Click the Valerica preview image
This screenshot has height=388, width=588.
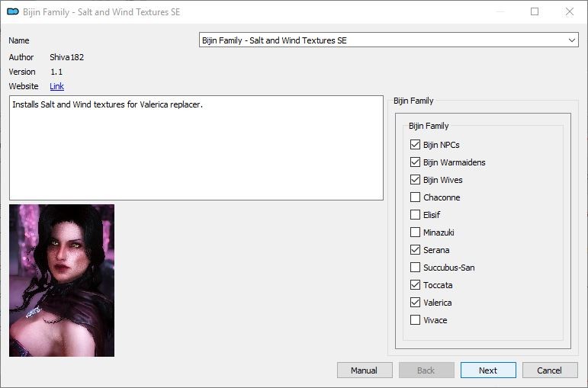click(x=62, y=281)
